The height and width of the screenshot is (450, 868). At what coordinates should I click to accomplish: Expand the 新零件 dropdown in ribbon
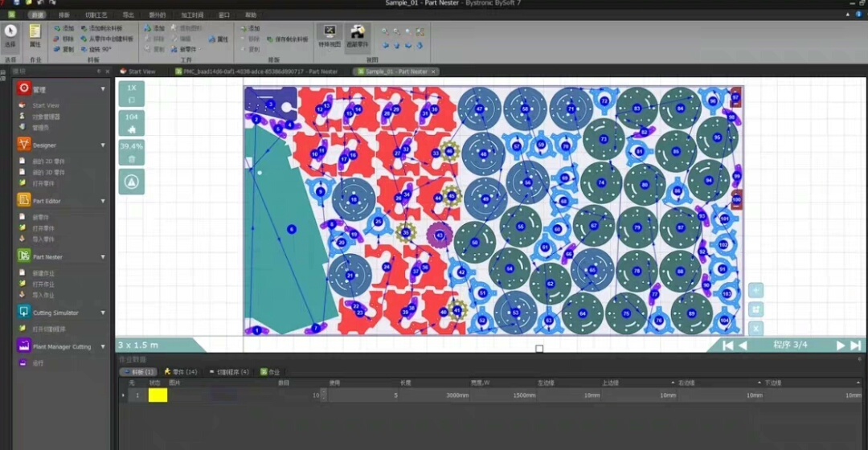coord(194,49)
